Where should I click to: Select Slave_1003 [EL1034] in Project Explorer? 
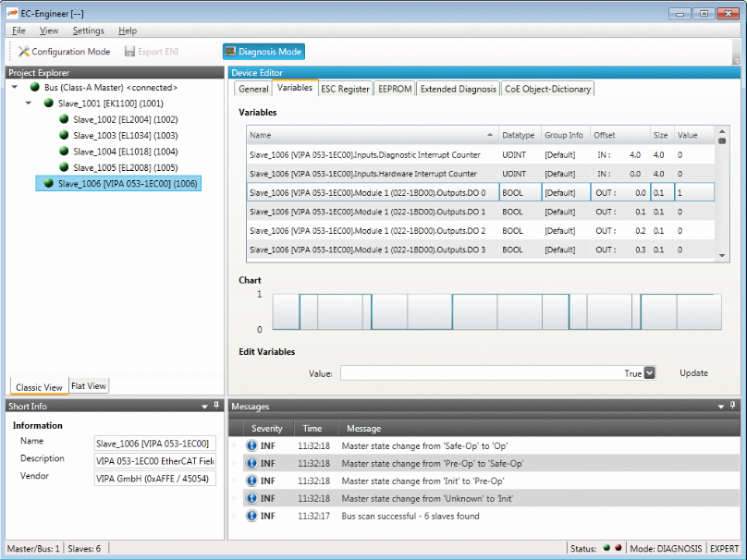click(x=126, y=135)
